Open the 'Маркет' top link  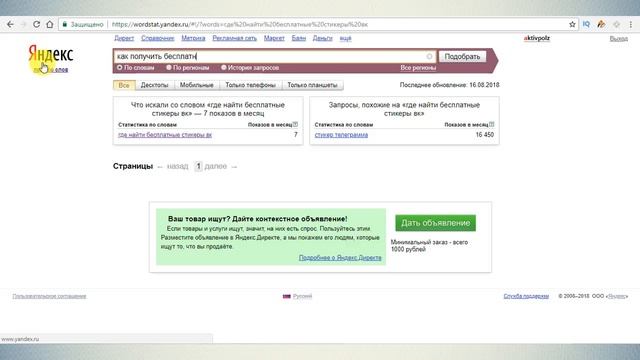[x=274, y=38]
